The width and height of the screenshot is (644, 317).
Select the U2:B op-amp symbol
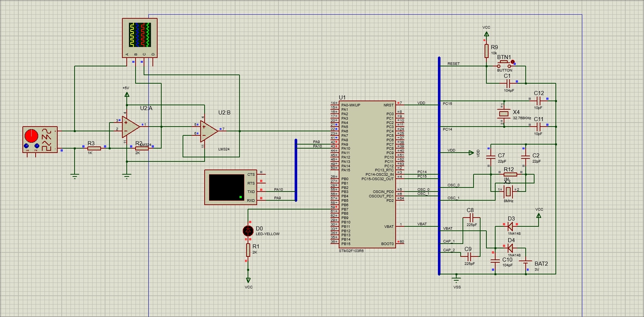pos(209,131)
